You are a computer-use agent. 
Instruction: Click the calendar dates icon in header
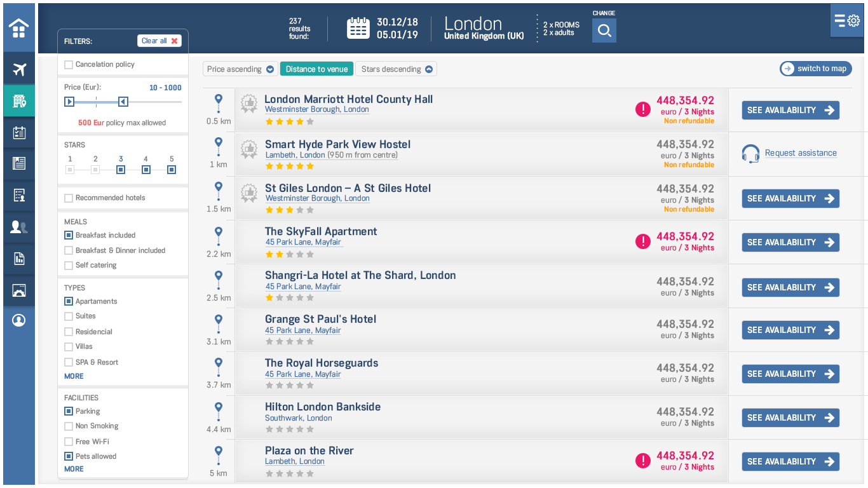click(x=358, y=28)
